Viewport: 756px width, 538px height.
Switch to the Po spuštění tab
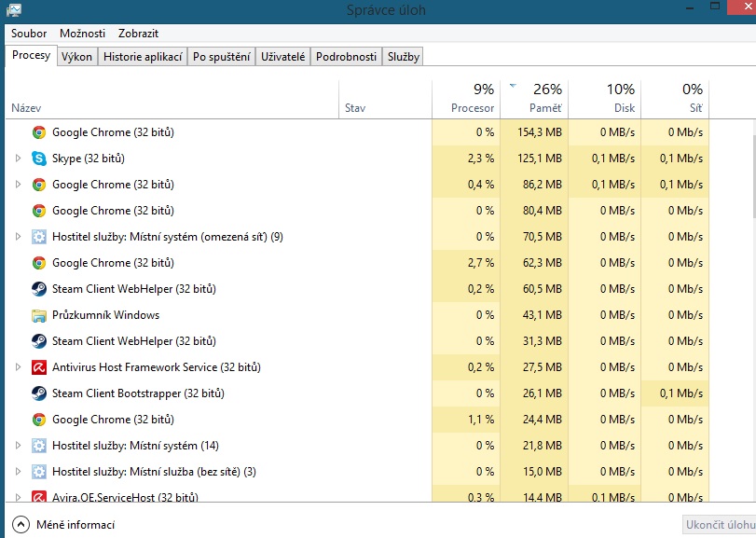tap(221, 56)
